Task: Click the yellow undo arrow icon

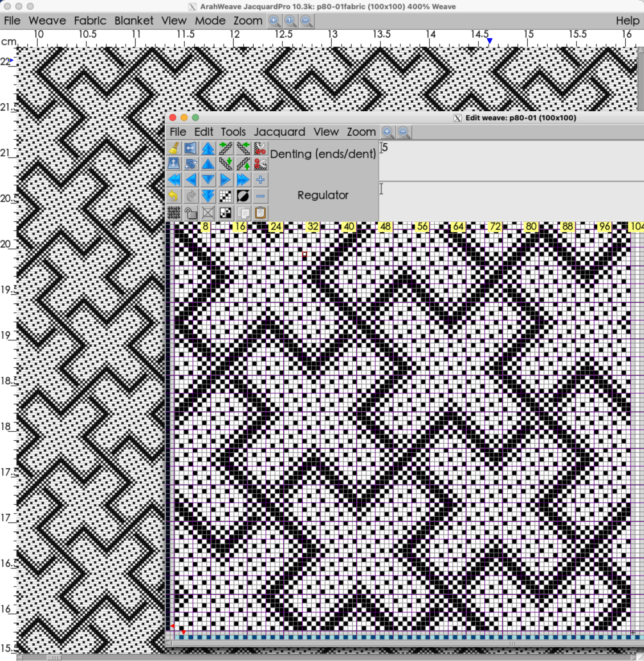Action: (x=174, y=196)
